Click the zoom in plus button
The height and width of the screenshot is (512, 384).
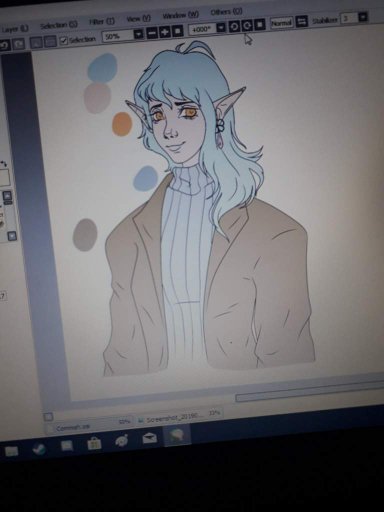coord(164,32)
